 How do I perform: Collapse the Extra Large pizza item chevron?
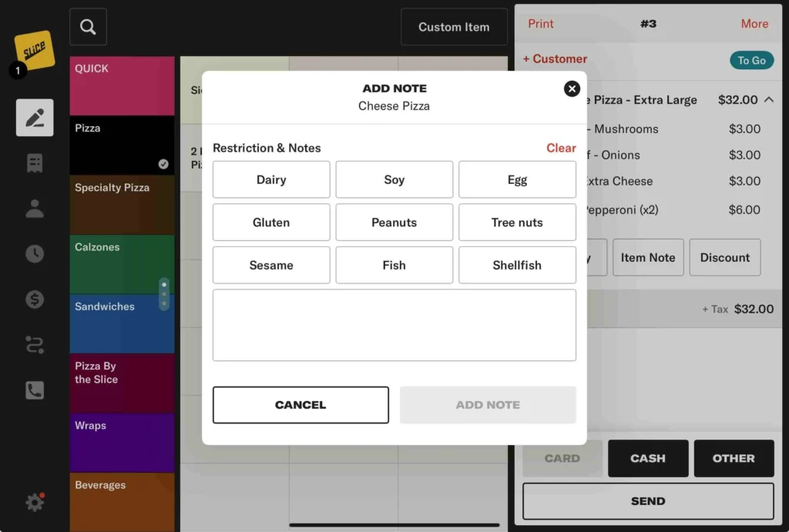point(769,100)
